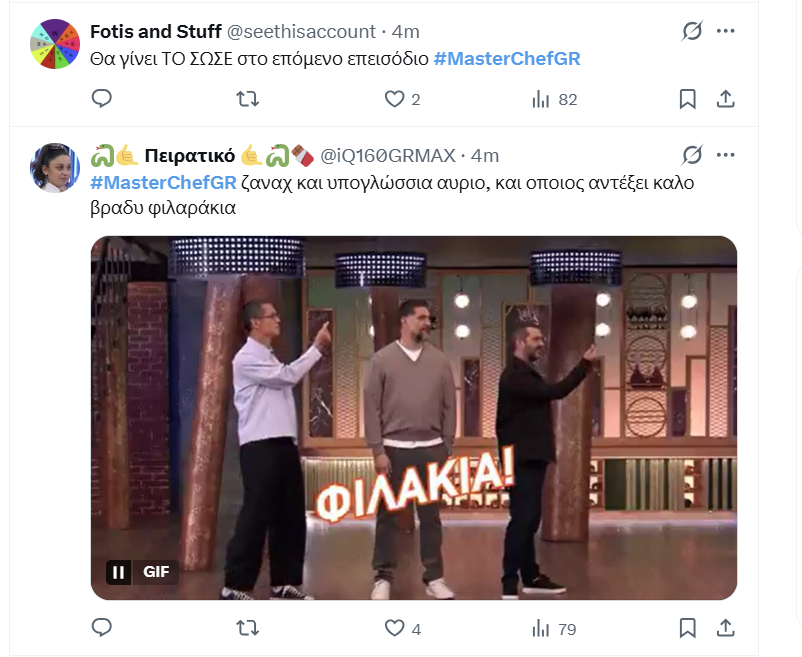Open #MasterChefGR hashtag in Fotis tweet
Screen dimensions: 802x657
(507, 59)
